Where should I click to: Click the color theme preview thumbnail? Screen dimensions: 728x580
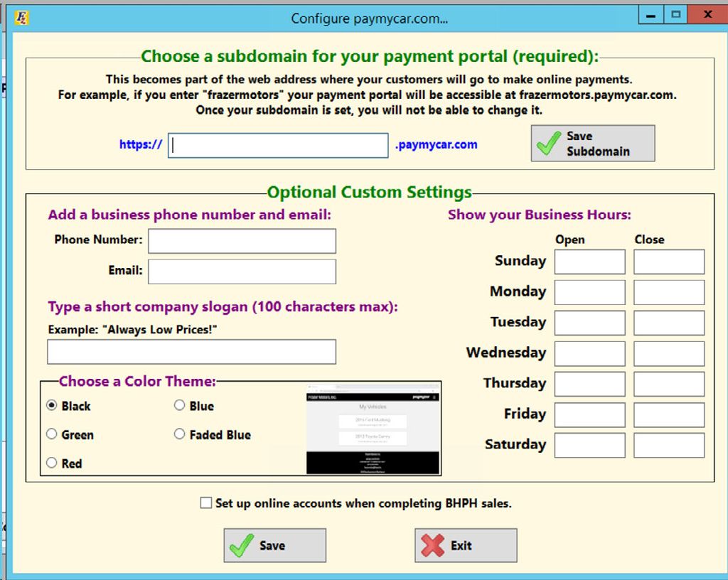pyautogui.click(x=373, y=429)
